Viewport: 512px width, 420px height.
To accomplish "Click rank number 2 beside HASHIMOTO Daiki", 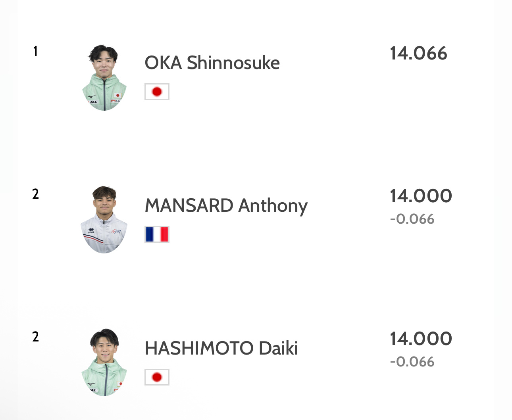I will pos(35,337).
